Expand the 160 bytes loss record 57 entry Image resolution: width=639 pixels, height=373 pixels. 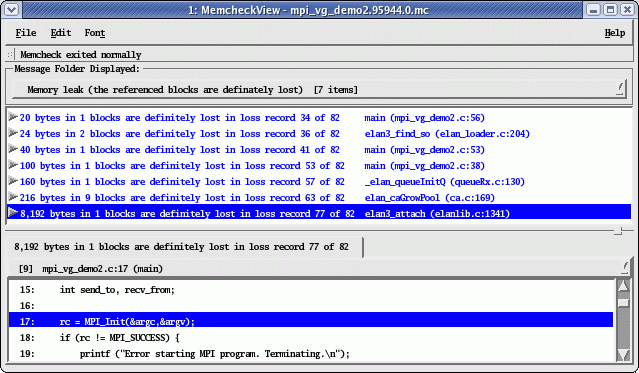(x=13, y=181)
